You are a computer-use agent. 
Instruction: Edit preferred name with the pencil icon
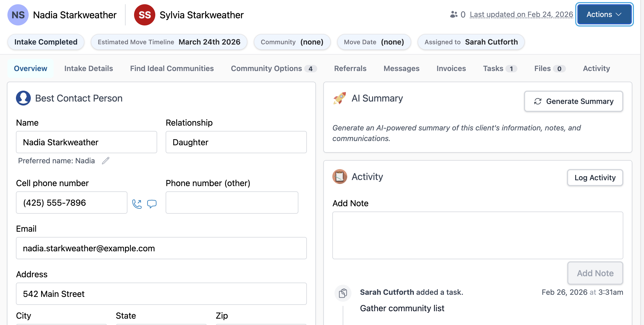[106, 161]
